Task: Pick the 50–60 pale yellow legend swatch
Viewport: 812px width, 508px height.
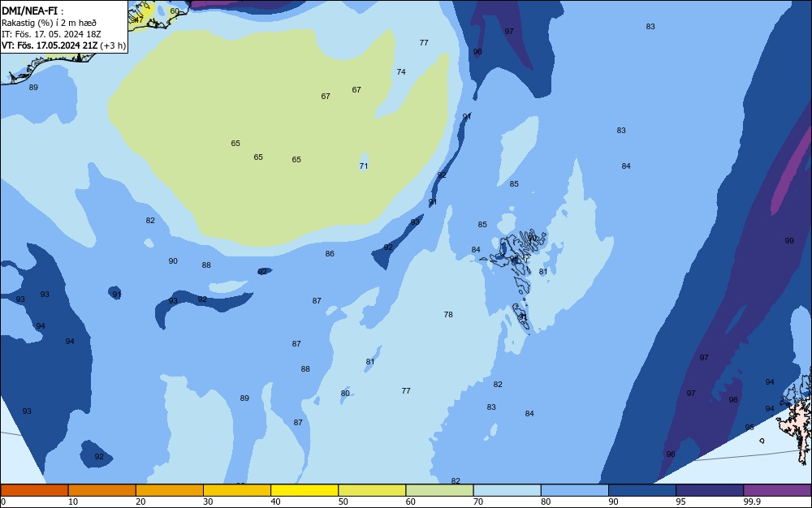Action: point(372,490)
